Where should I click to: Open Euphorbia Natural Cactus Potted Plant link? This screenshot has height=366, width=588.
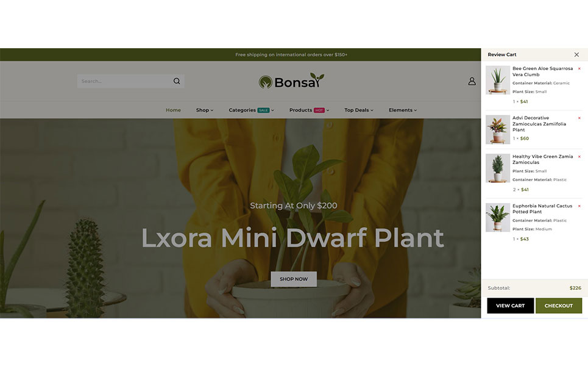coord(542,209)
